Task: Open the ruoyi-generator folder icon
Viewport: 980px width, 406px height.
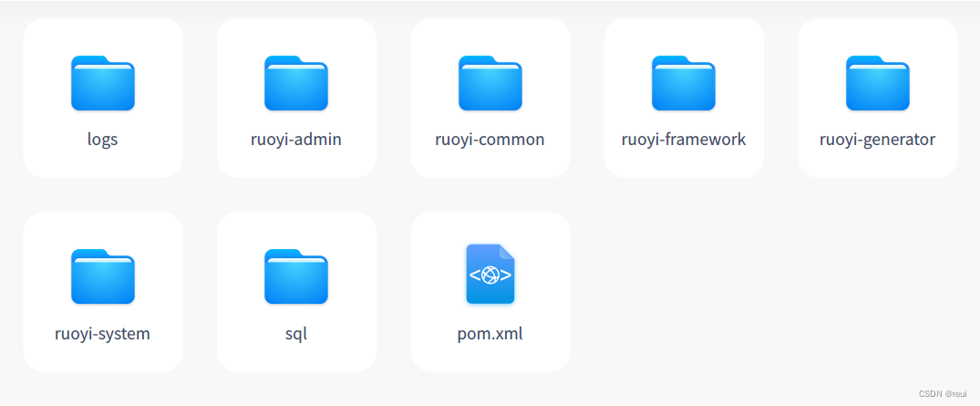Action: point(878,83)
